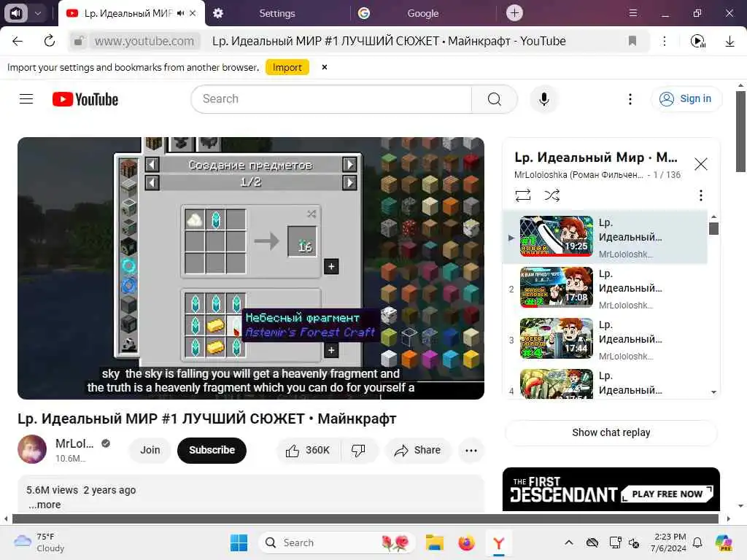
Task: Open the notifications bell in system tray
Action: pos(697,542)
